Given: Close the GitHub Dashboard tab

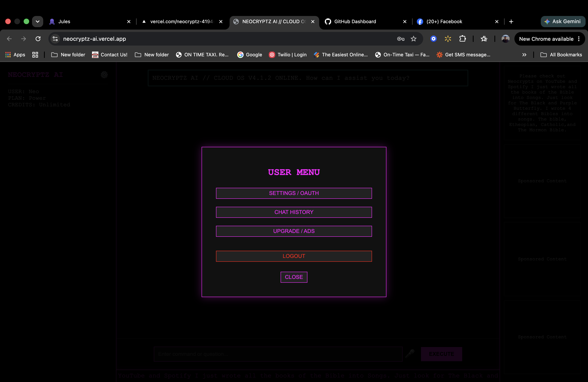Looking at the screenshot, I should coord(405,22).
